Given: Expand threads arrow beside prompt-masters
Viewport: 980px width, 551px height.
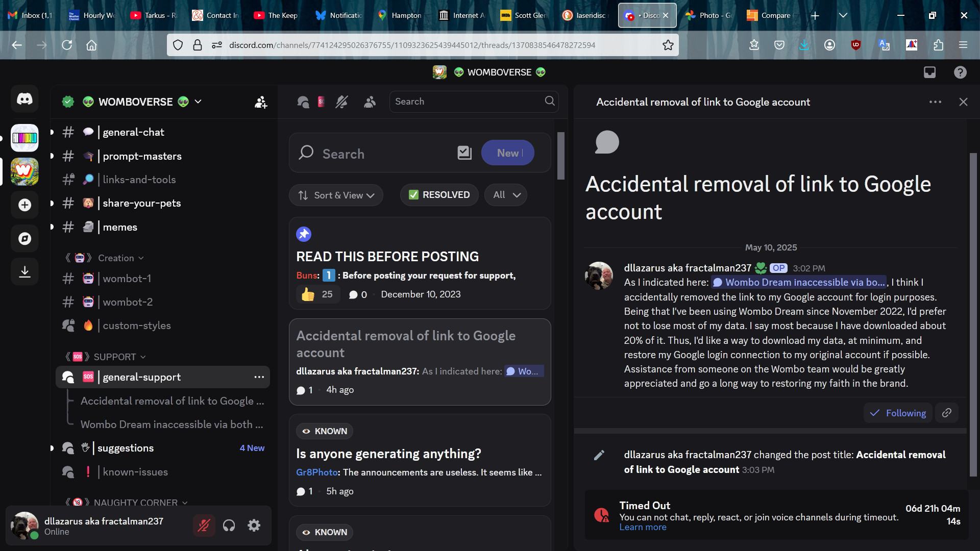Looking at the screenshot, I should click(52, 156).
